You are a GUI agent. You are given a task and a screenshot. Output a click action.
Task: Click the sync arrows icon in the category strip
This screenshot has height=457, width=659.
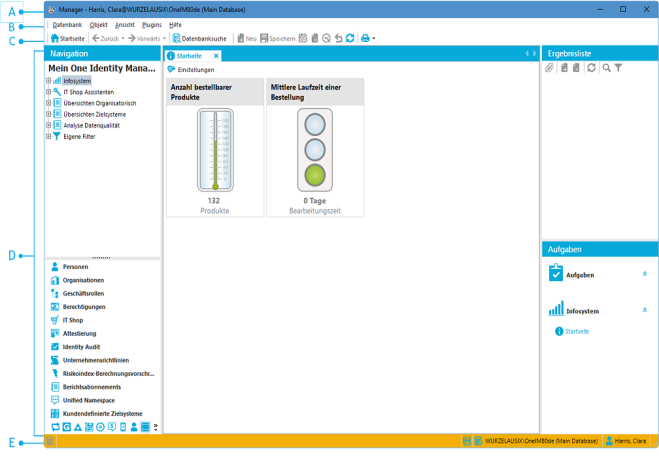point(55,427)
